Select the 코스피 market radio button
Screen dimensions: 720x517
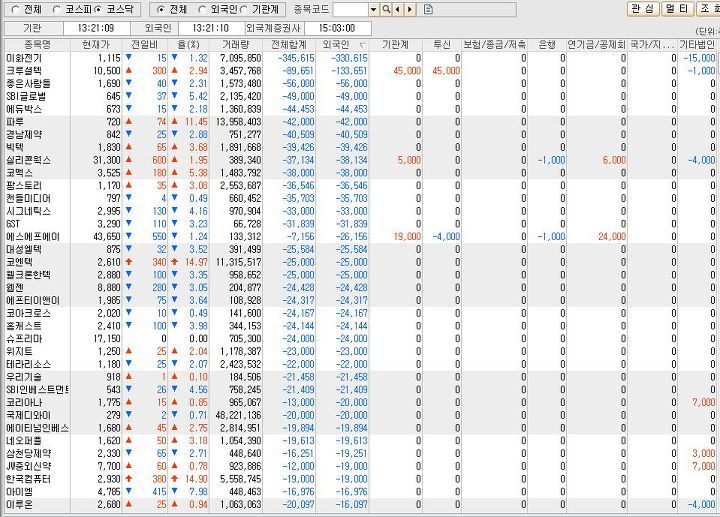pyautogui.click(x=57, y=9)
